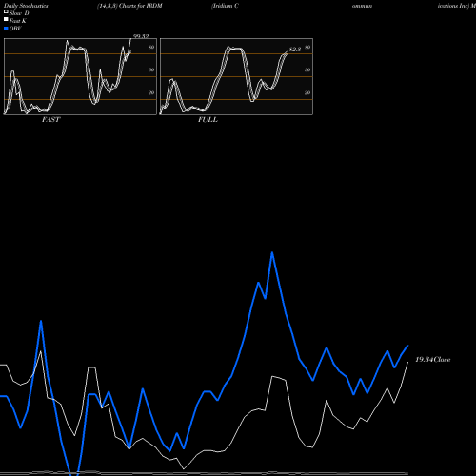476x476 pixels.
Task: Click the blue OBV legend swatch
Action: (6, 29)
